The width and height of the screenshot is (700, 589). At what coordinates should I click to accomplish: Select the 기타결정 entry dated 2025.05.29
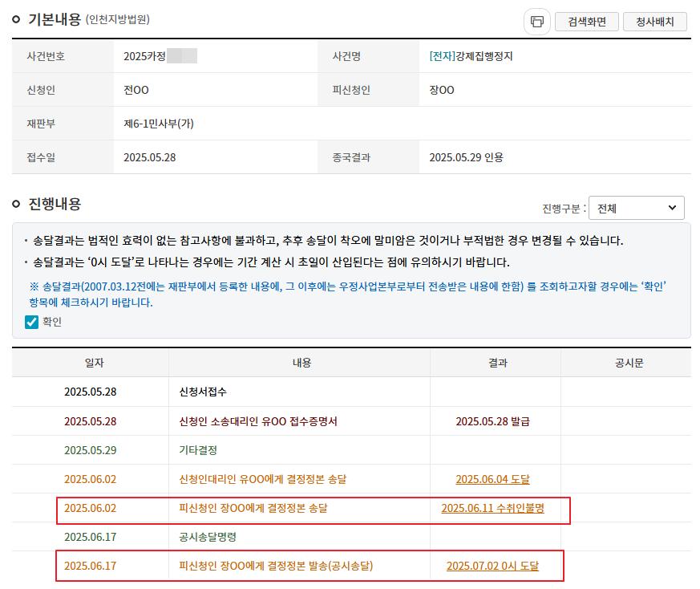click(198, 450)
